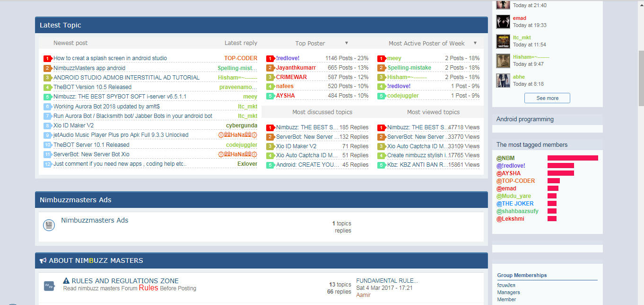Click emad's avatar thumbnail
Viewport: 644px width, 305px height.
(503, 22)
